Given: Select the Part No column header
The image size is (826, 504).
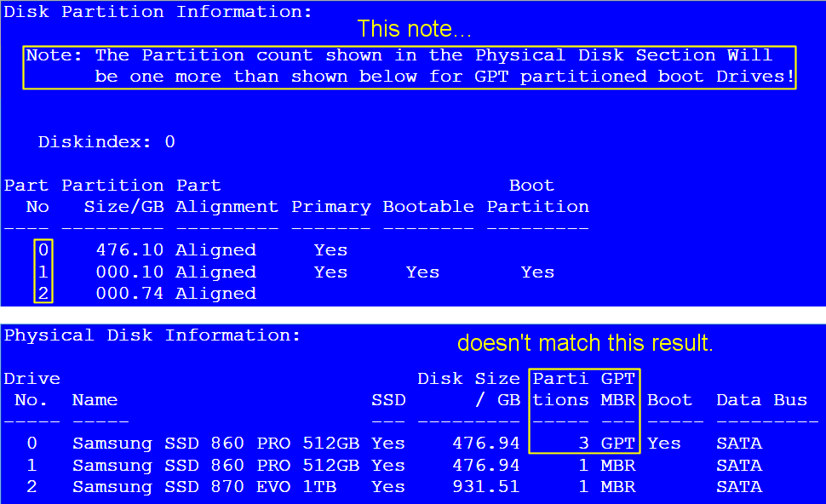Looking at the screenshot, I should 26,196.
